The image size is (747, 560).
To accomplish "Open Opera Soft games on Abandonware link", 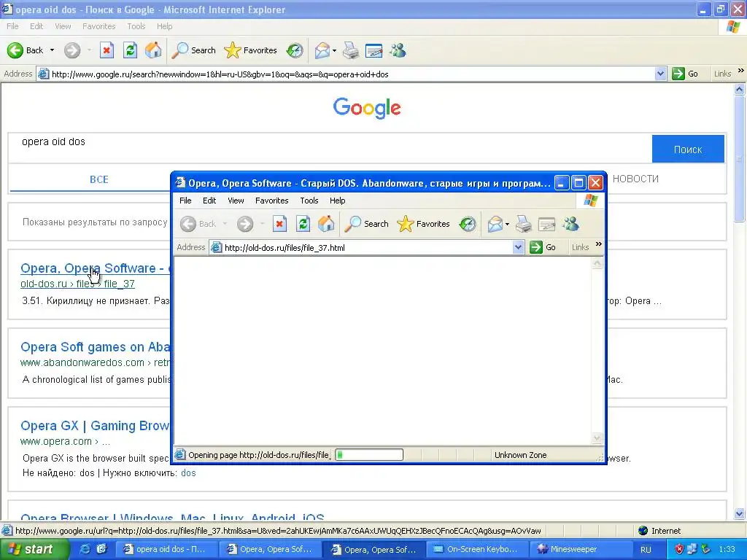I will [x=95, y=346].
